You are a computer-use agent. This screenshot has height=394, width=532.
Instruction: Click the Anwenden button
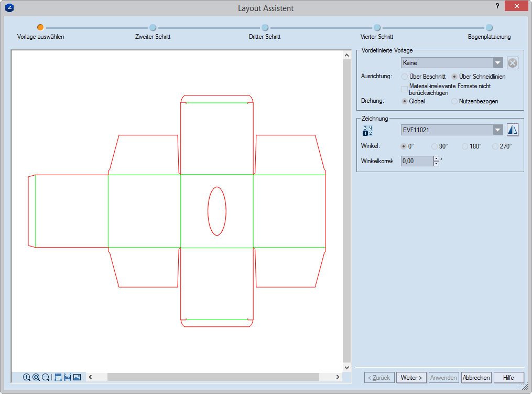443,378
